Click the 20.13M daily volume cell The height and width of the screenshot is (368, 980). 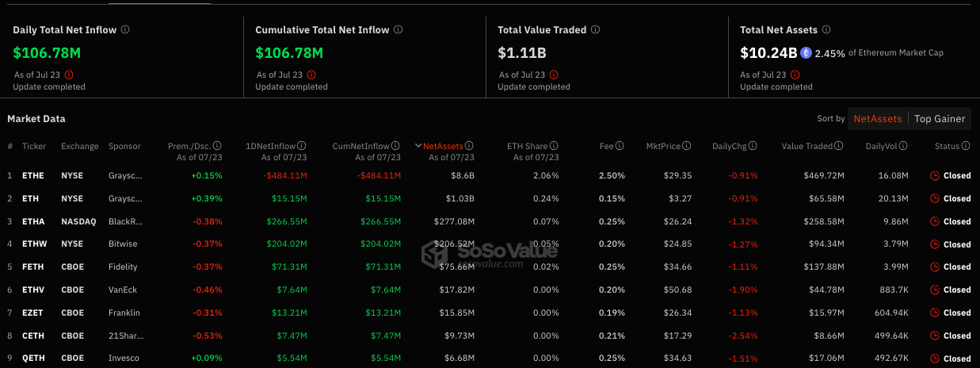(894, 198)
